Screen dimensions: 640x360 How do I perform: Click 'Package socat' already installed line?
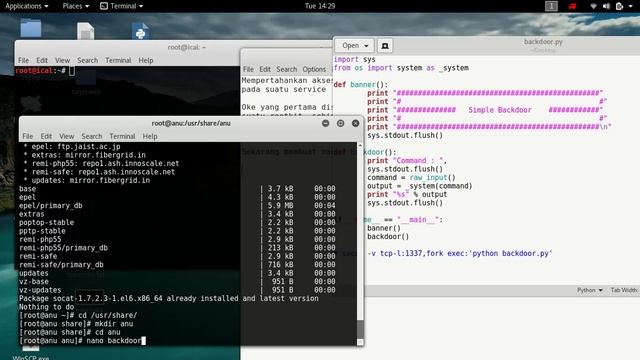(169, 298)
